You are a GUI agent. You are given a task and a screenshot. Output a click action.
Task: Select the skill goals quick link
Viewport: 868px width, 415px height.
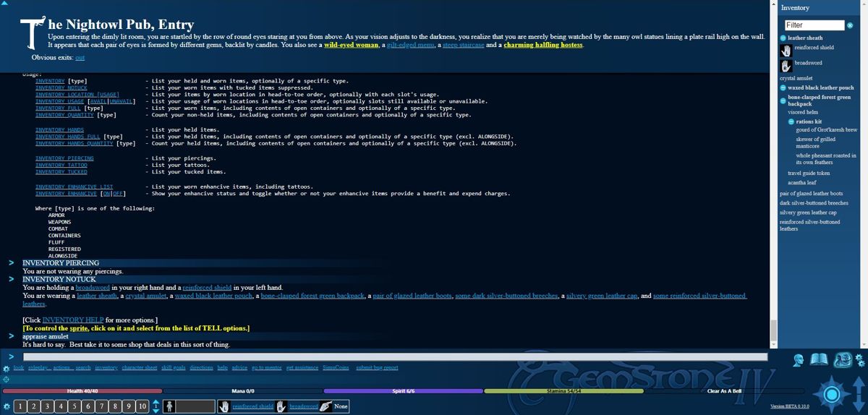(x=174, y=368)
